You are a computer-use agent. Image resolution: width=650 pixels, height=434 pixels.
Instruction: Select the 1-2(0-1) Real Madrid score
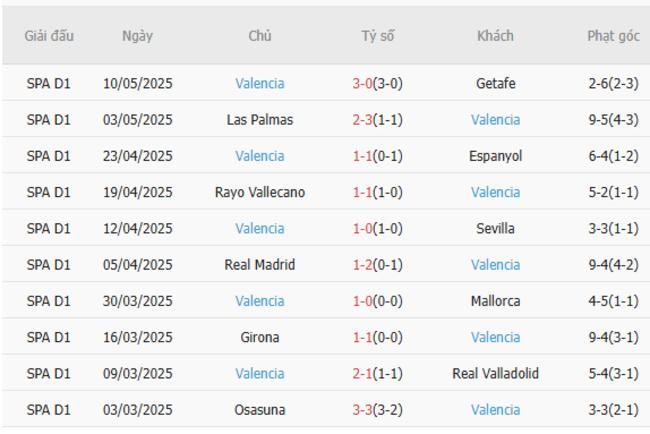pyautogui.click(x=377, y=265)
